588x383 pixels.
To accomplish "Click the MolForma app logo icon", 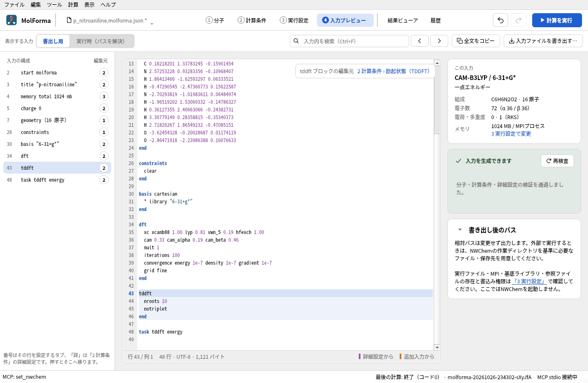I will pyautogui.click(x=12, y=20).
